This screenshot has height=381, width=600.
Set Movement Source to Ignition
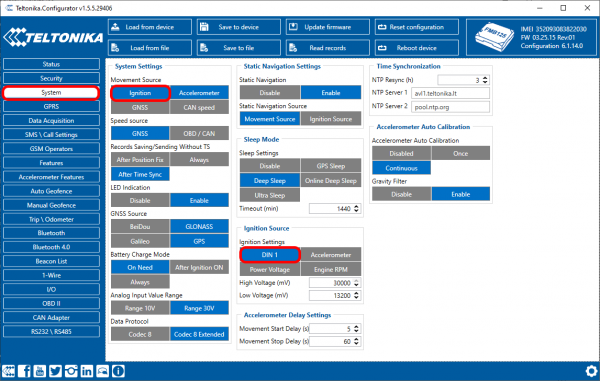coord(140,93)
